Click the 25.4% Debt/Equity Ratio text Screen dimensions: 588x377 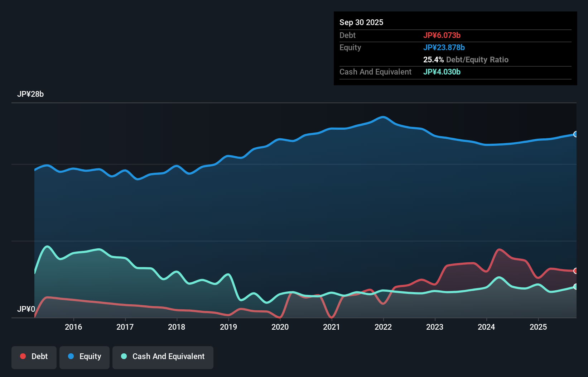pos(466,59)
